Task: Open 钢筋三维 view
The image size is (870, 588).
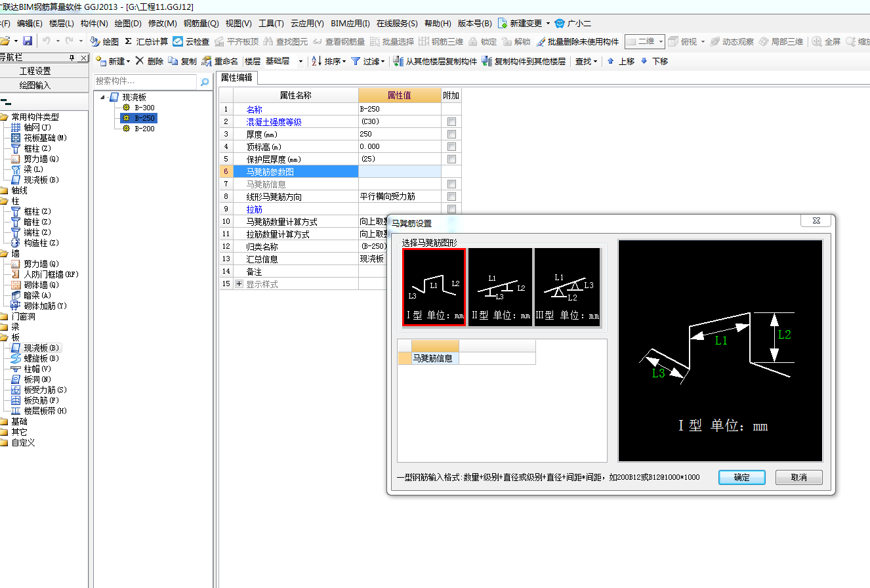Action: (441, 41)
